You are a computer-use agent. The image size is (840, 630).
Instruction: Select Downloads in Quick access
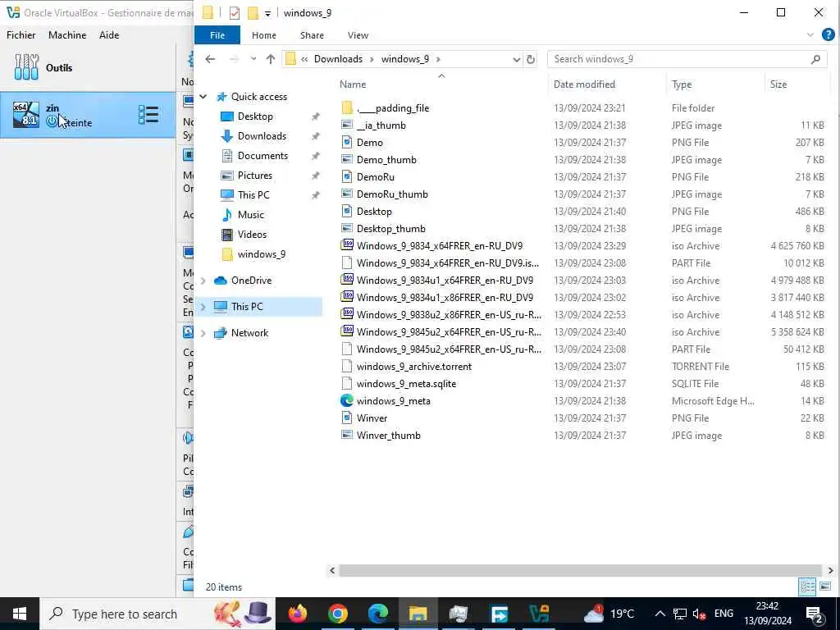[x=262, y=136]
